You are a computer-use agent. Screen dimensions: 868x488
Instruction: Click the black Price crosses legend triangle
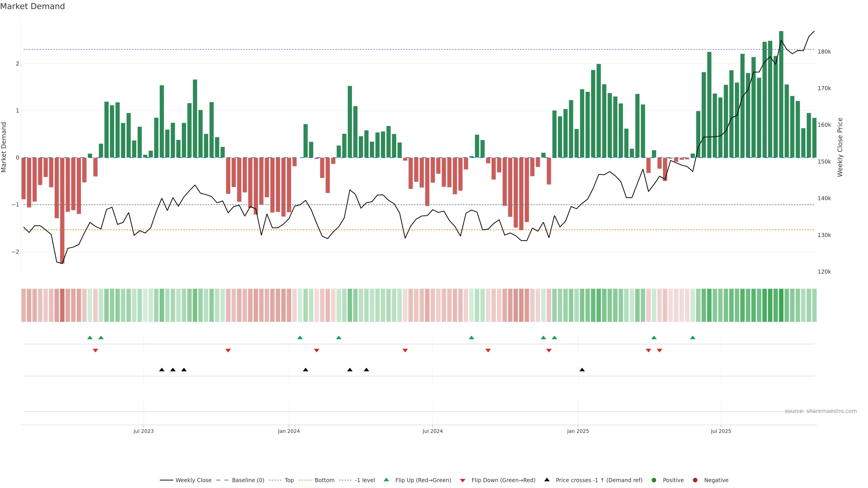[547, 480]
